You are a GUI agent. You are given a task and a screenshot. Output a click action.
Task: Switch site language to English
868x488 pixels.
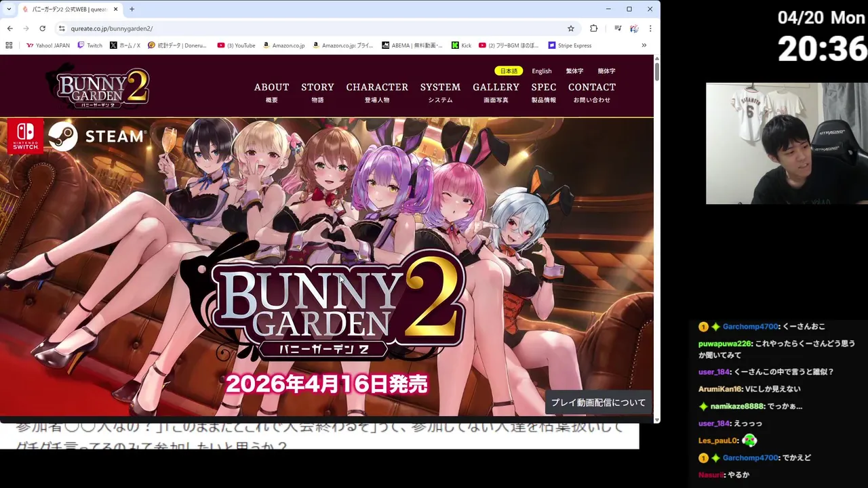click(x=541, y=70)
